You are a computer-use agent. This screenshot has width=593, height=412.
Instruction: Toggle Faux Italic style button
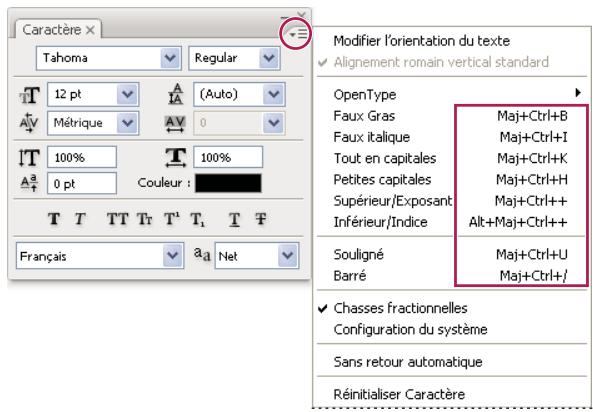(79, 219)
